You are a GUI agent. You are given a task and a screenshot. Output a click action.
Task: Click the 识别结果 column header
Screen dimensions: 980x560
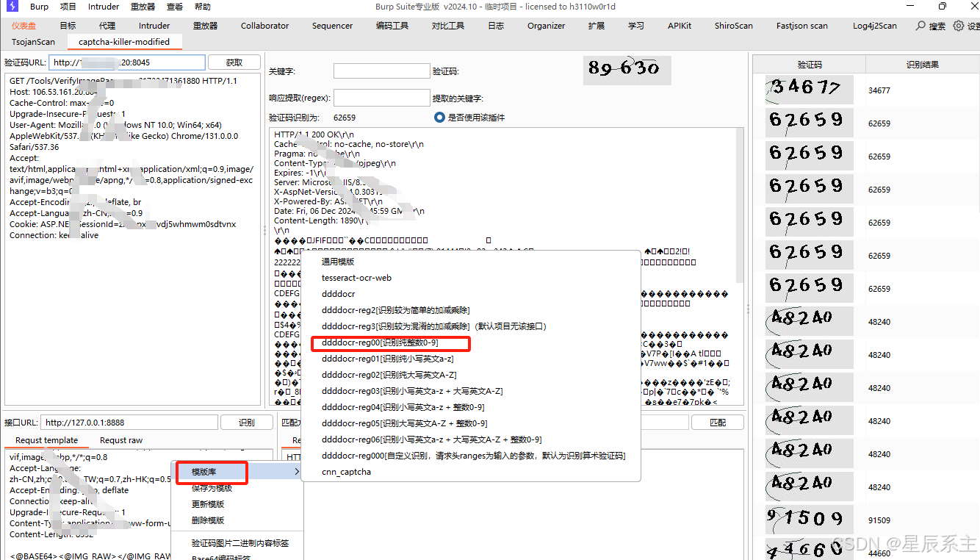point(922,65)
